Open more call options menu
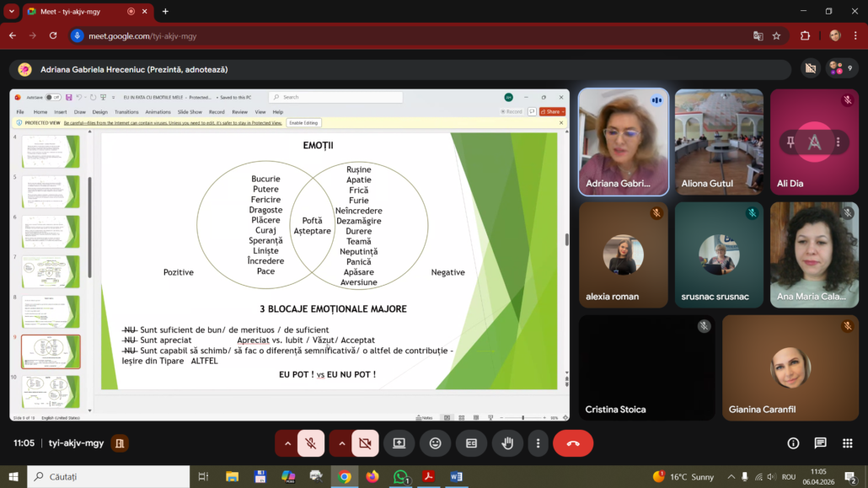 click(x=538, y=443)
